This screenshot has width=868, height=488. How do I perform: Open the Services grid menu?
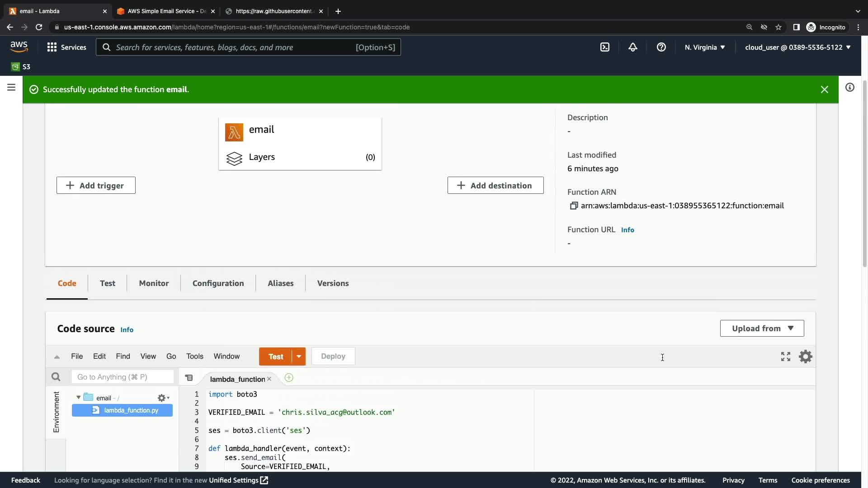(52, 47)
